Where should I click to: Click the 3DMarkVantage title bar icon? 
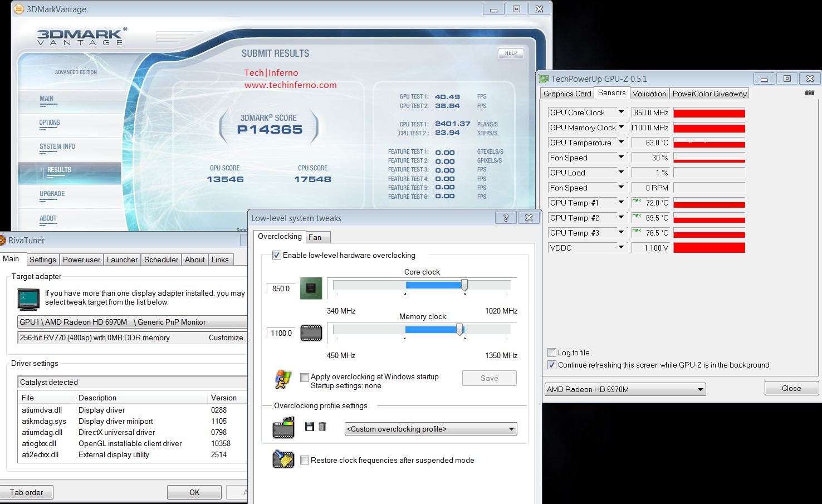19,9
